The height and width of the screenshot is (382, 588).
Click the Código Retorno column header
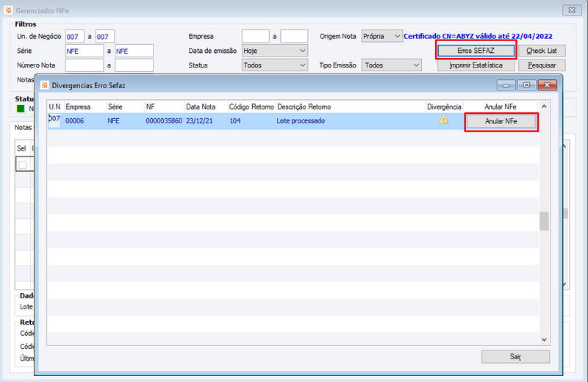(251, 107)
